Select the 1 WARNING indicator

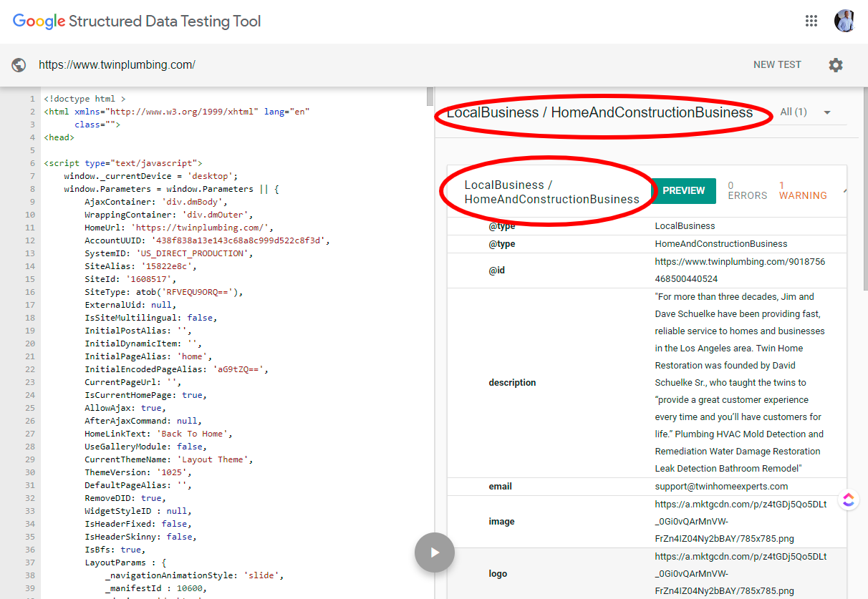[x=802, y=190]
